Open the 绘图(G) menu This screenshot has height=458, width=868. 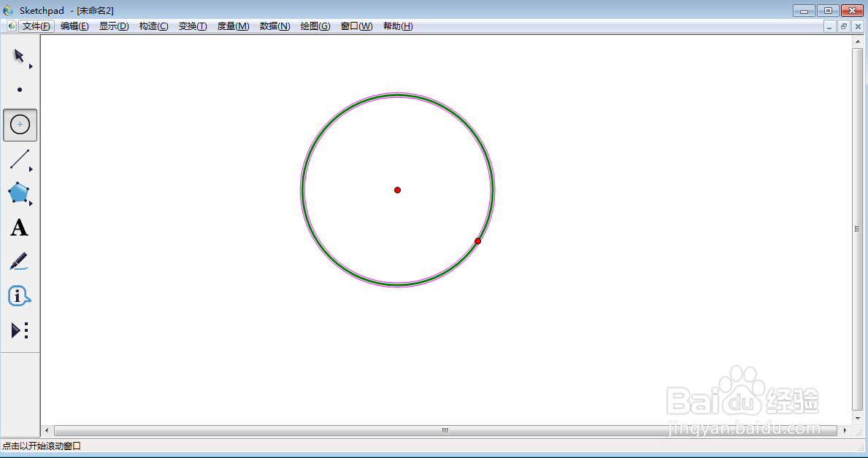tap(315, 26)
